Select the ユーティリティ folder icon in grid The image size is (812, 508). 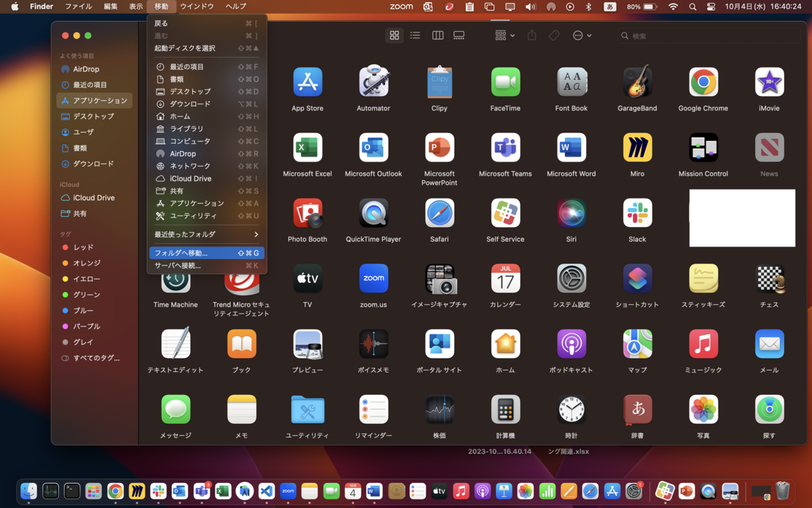tap(307, 410)
